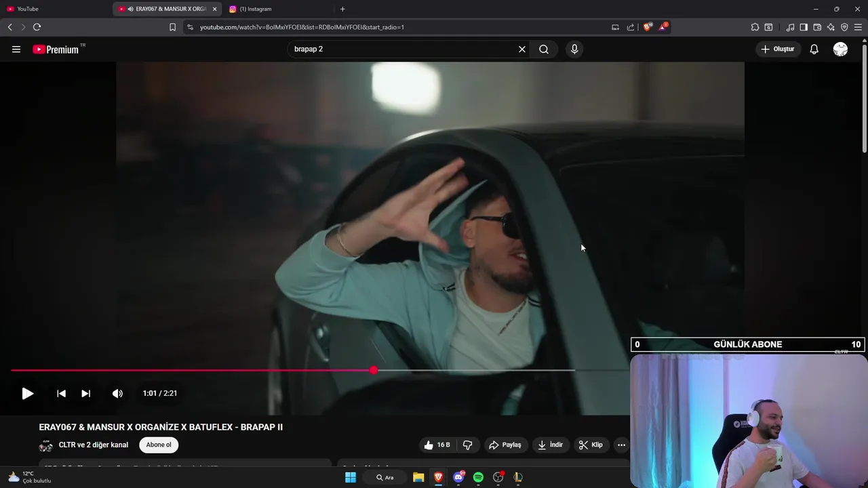Viewport: 868px width, 488px height.
Task: Open Brave Wallet icon
Action: [x=817, y=27]
